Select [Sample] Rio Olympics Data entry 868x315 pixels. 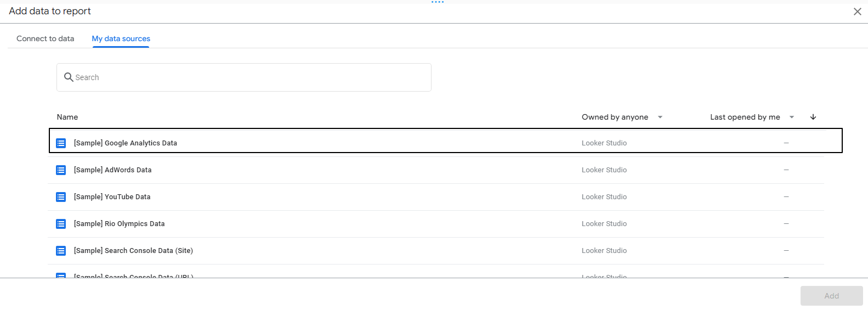point(120,224)
